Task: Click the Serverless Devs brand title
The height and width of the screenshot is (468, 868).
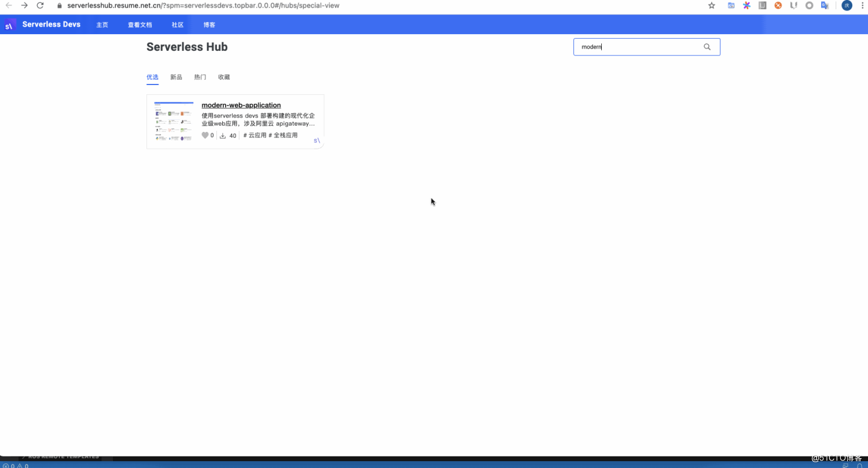Action: click(52, 24)
